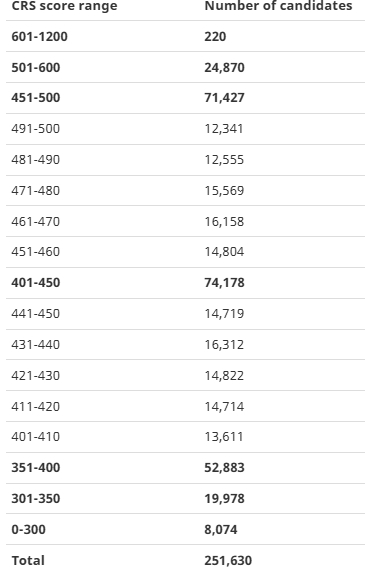Click the 24,870 candidates value
The width and height of the screenshot is (365, 567).
(225, 68)
